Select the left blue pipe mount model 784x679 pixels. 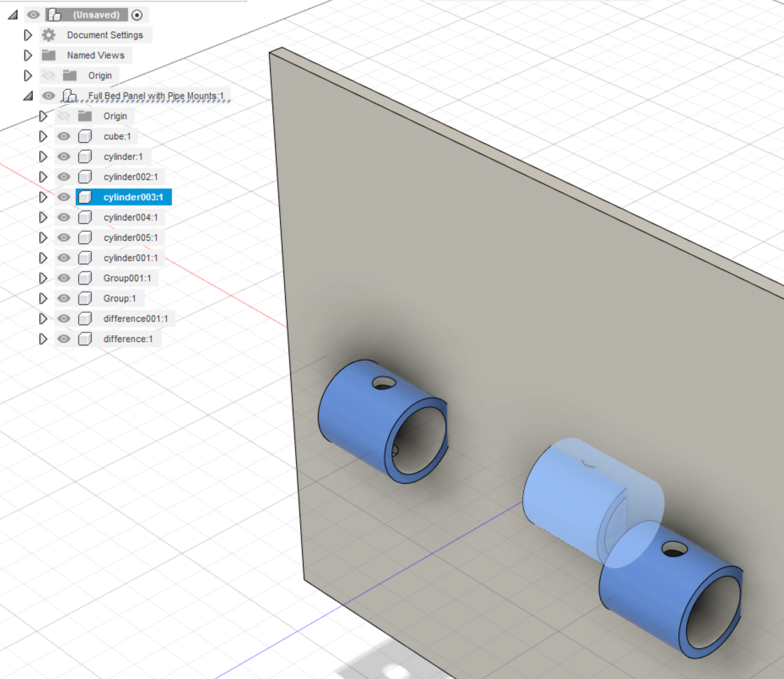[383, 422]
